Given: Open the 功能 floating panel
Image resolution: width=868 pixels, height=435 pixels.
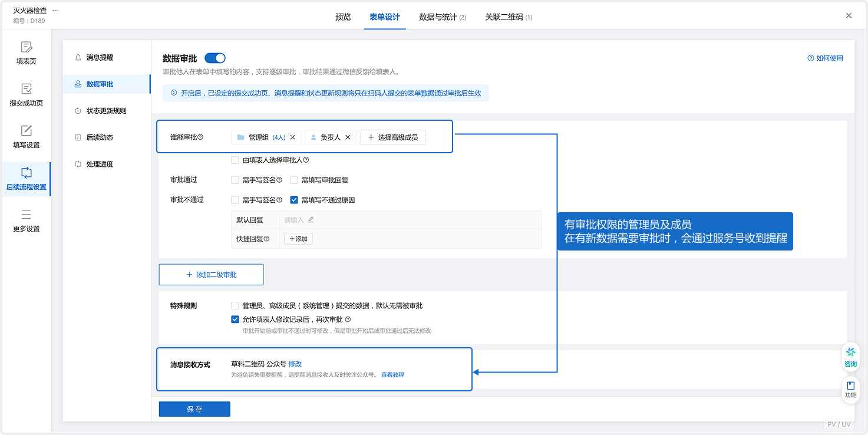Looking at the screenshot, I should coord(850,390).
